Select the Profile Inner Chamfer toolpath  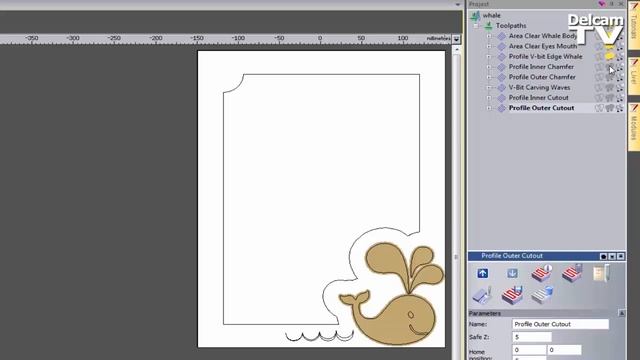541,67
